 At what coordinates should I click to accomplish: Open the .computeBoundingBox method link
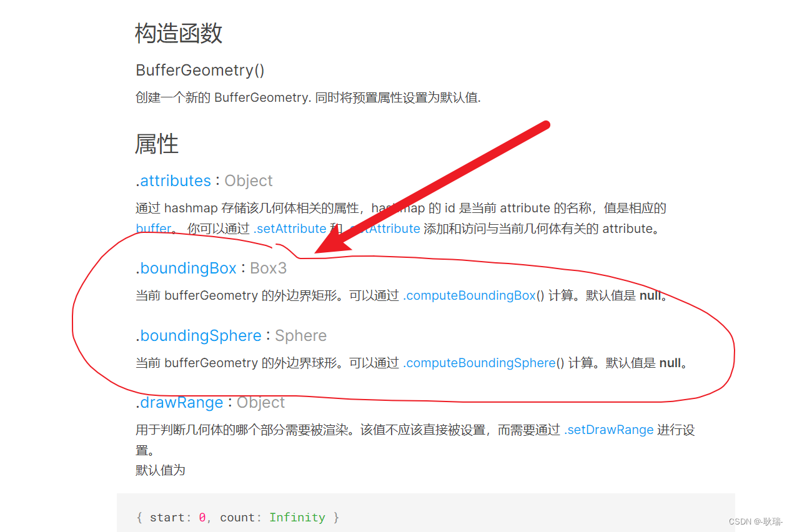(x=470, y=295)
